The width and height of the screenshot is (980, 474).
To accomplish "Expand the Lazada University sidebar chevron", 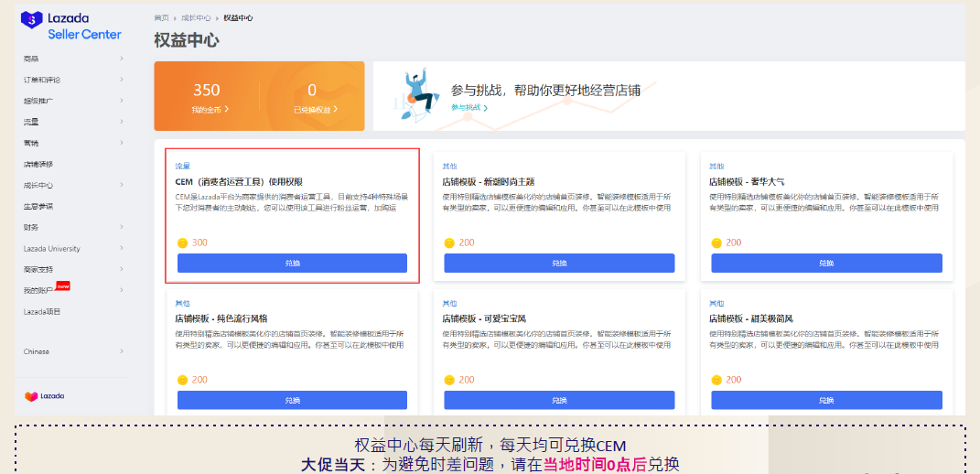I will pos(122,248).
